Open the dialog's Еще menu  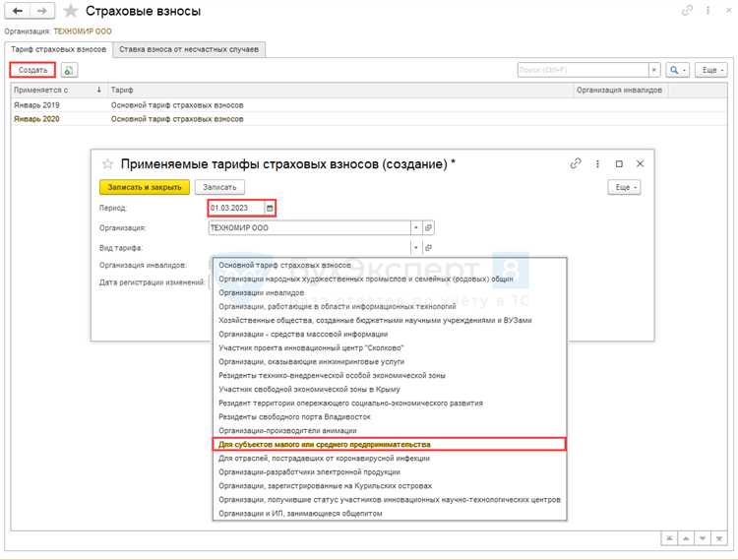click(x=624, y=187)
